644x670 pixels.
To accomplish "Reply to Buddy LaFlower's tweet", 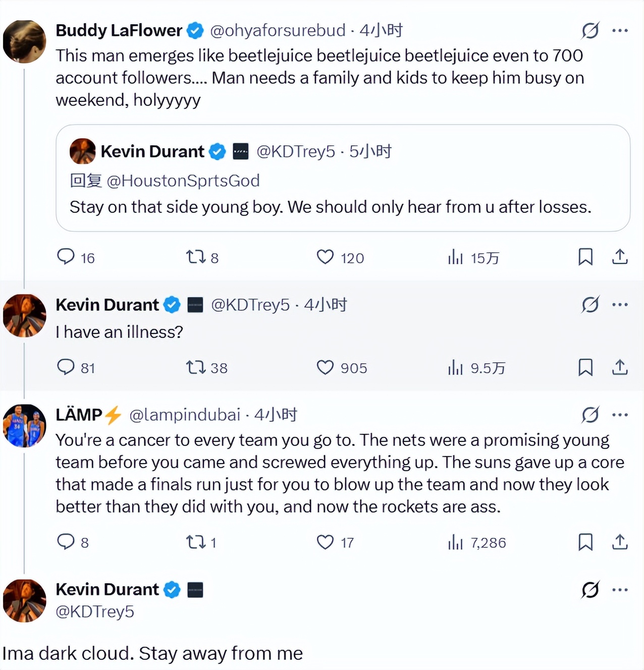I will pos(66,257).
